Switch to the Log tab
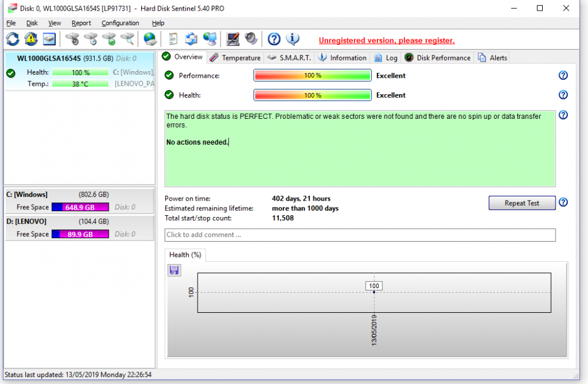588x384 pixels. [386, 58]
